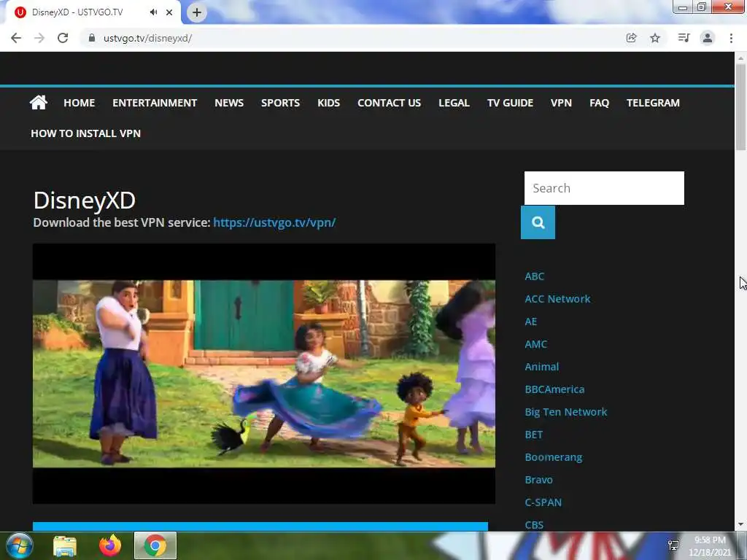Select the AE channel link
This screenshot has height=560, width=747.
[531, 322]
